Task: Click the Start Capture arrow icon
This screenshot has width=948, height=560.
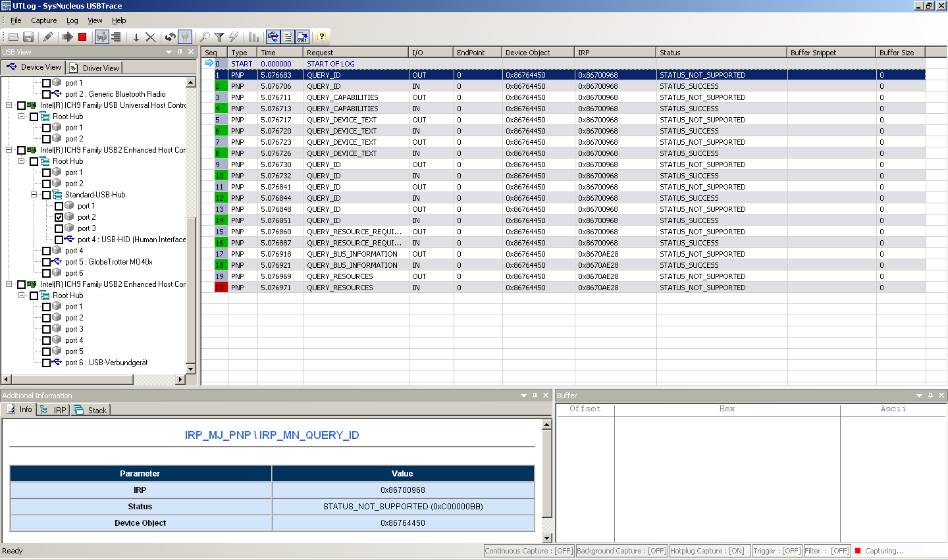Action: 67,37
